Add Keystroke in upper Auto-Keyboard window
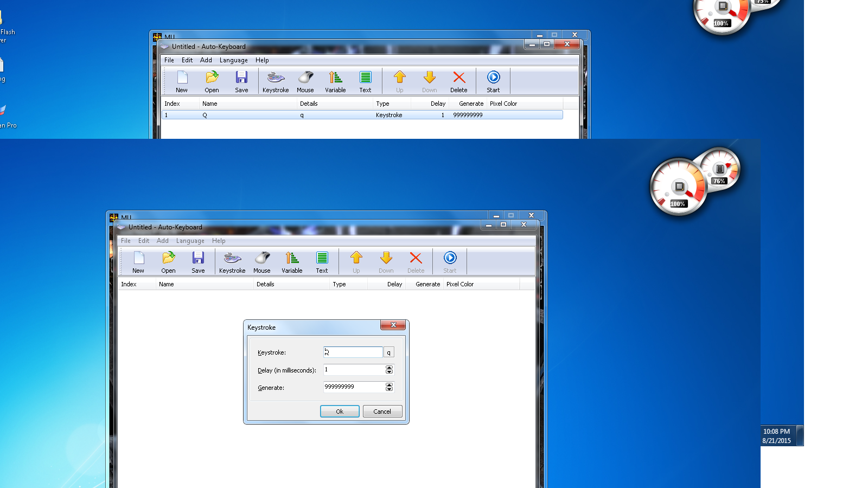Viewport: 868px width, 488px height. pyautogui.click(x=276, y=81)
